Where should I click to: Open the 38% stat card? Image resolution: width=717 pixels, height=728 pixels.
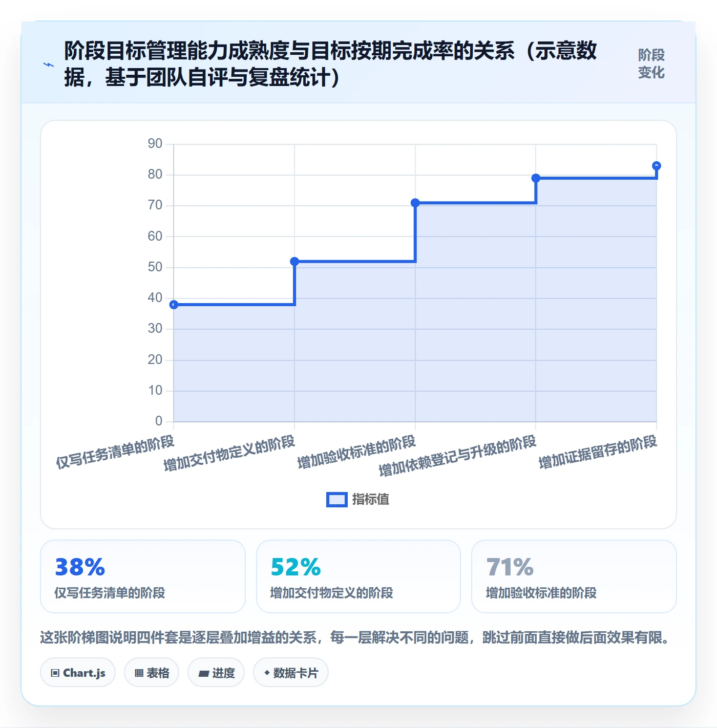coord(143,576)
